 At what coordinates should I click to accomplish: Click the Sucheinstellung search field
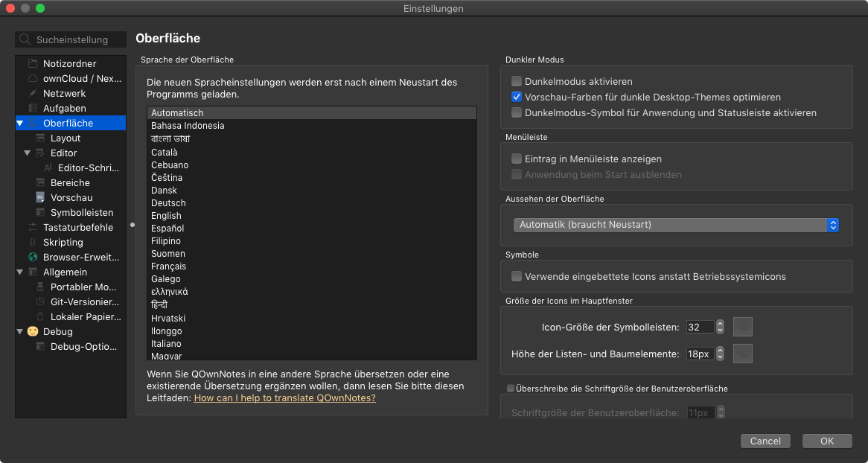(71, 40)
